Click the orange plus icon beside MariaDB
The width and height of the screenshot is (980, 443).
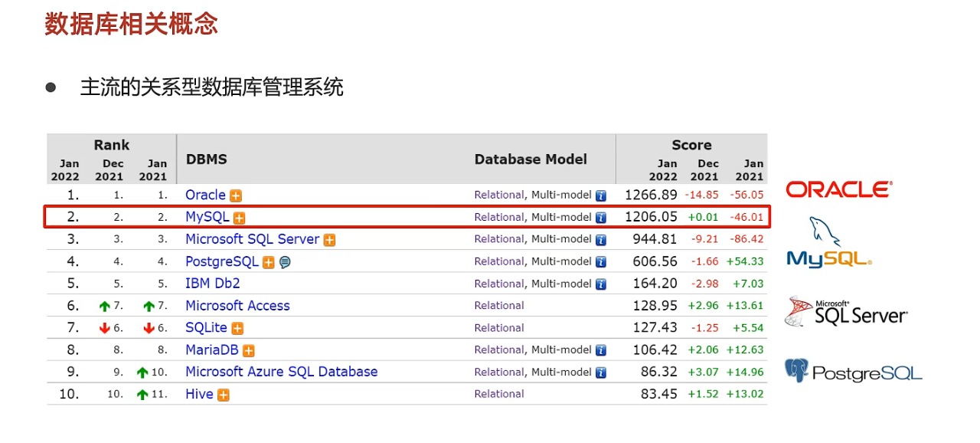tap(249, 350)
